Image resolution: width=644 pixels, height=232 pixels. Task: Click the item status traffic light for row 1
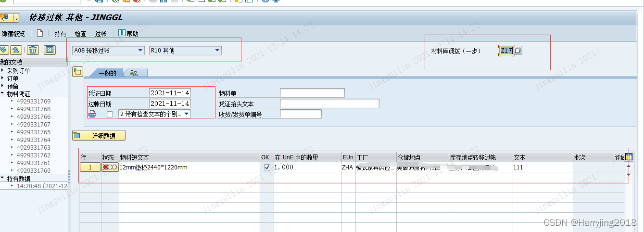pyautogui.click(x=110, y=167)
